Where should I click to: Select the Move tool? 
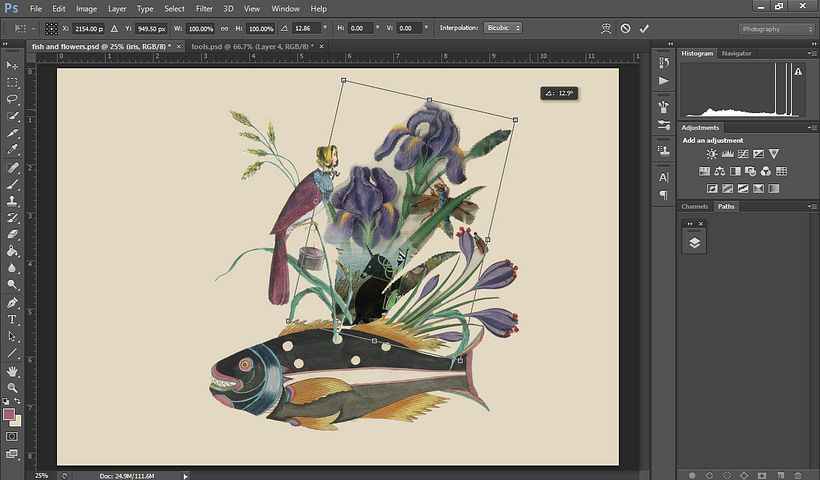[13, 65]
